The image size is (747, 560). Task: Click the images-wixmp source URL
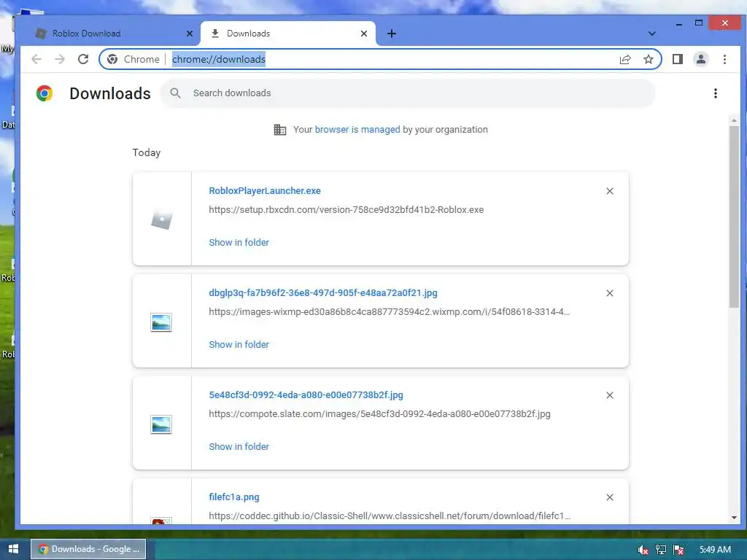390,312
